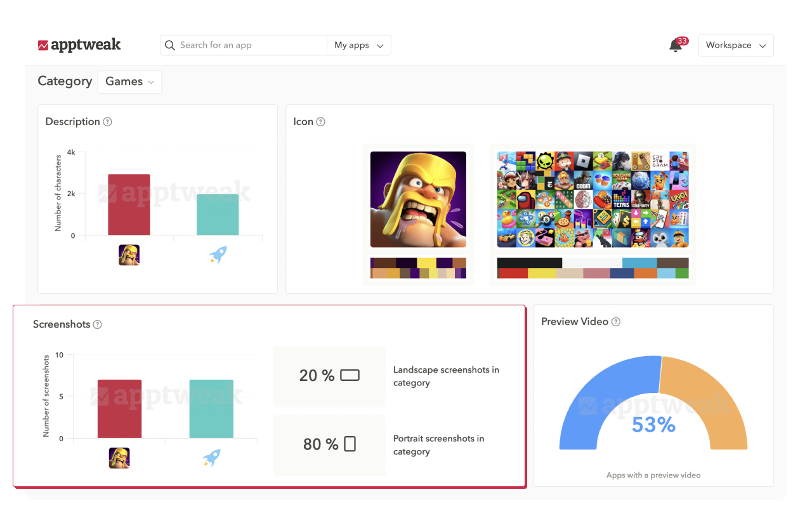Click the magnifier icon in the search box
Screen dimensions: 812x525
point(169,45)
